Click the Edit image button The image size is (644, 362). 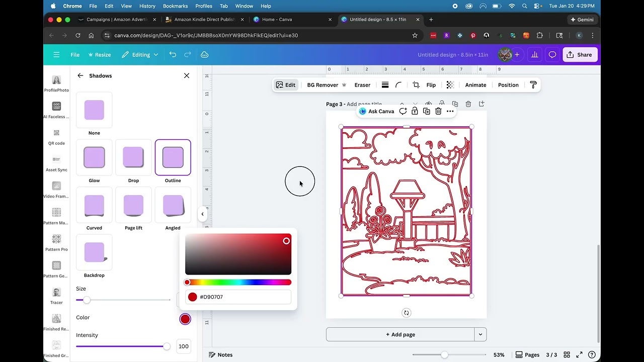[x=285, y=85]
